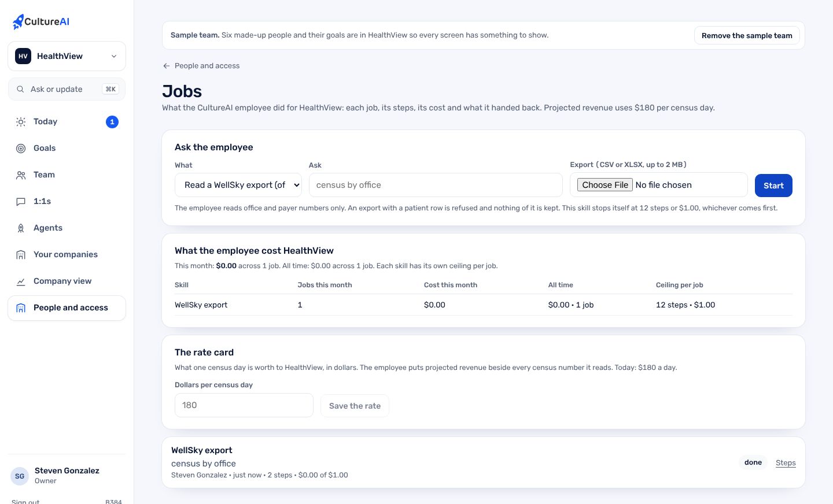View Steps for the WellSky export job

click(x=786, y=463)
